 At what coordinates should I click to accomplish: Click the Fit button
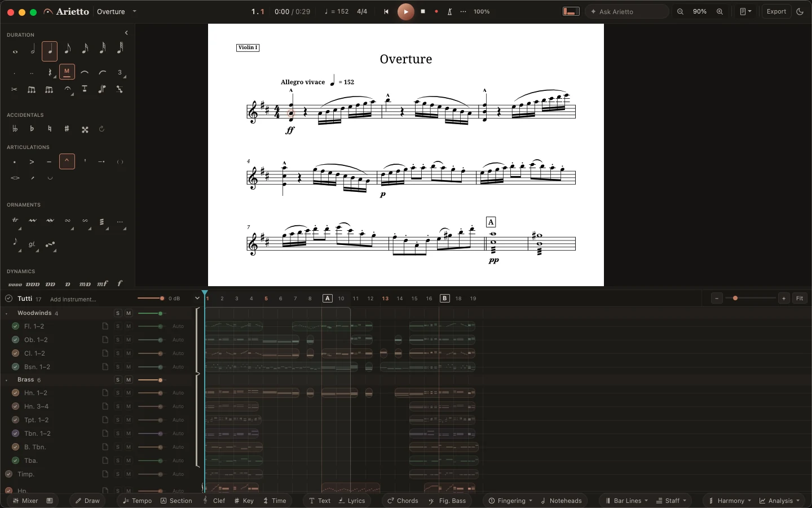point(800,299)
